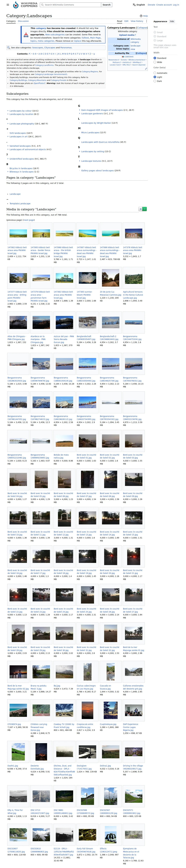This screenshot has width=186, height=868.
Task: Open the View history tab
Action: 137,21
